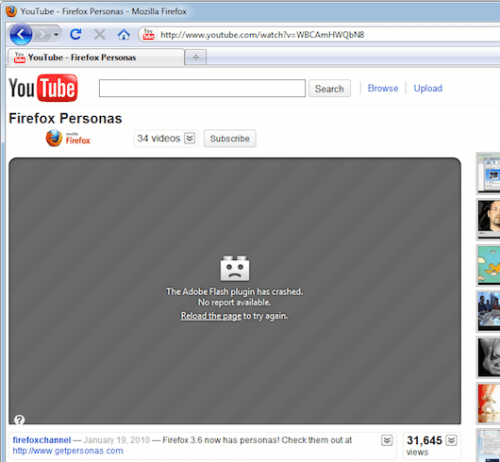
Task: Go to the Home page icon
Action: pos(124,34)
